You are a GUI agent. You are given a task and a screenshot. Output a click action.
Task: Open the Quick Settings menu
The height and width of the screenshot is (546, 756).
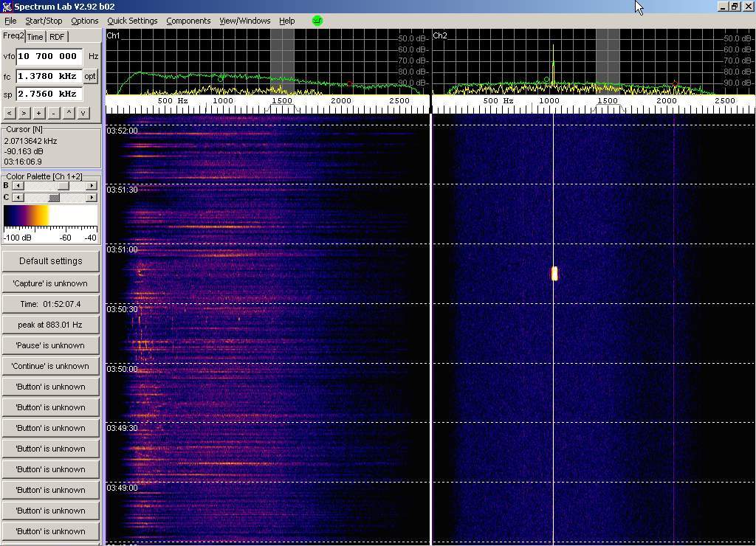tap(132, 21)
